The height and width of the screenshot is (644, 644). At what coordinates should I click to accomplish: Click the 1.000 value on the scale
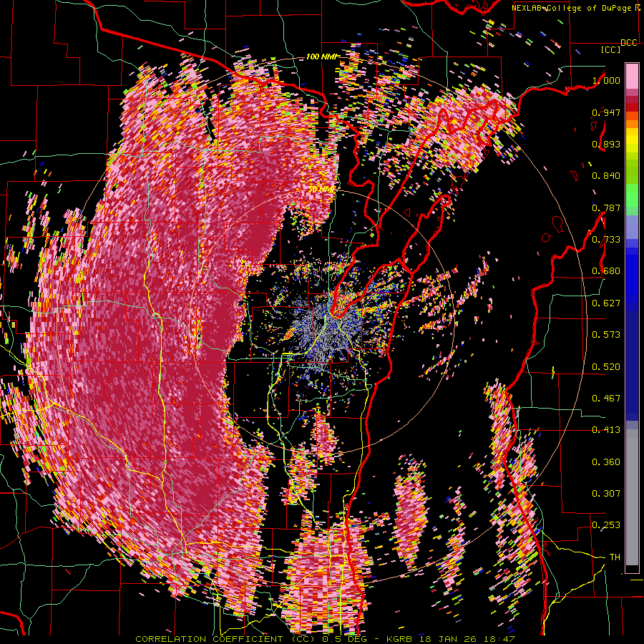(x=606, y=80)
